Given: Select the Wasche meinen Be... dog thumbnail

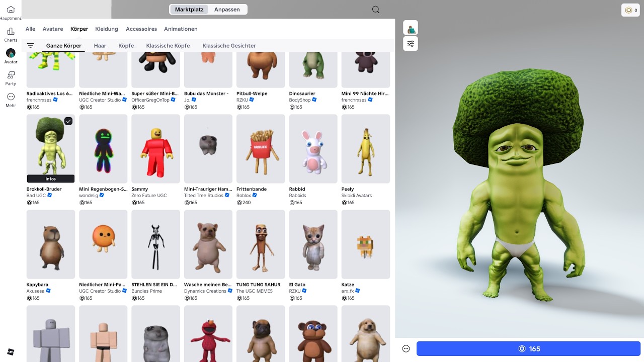Looking at the screenshot, I should click(x=208, y=244).
